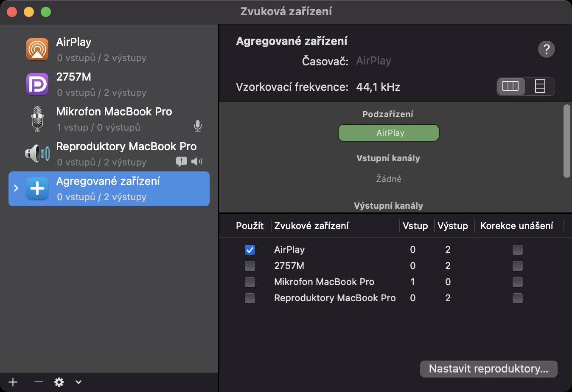Open help with the question mark button
This screenshot has height=392, width=572.
(546, 49)
